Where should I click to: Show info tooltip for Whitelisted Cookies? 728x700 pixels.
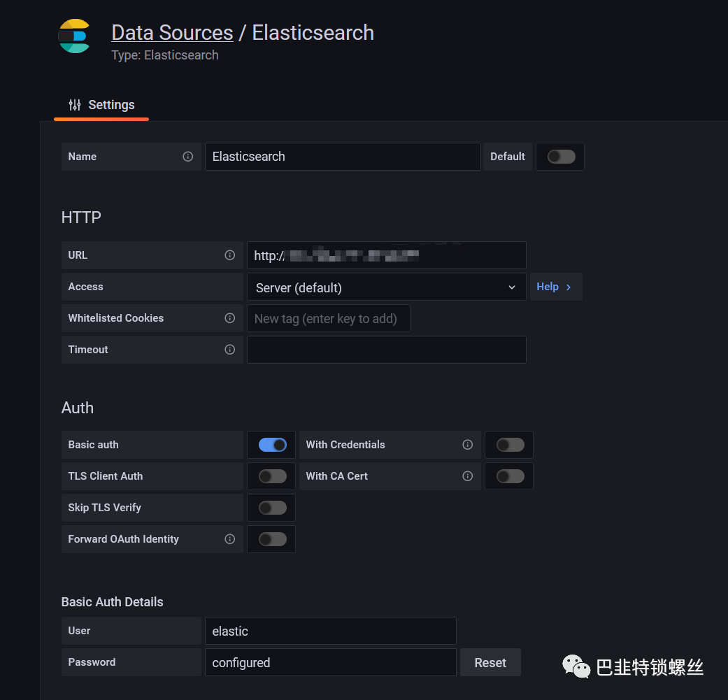(230, 318)
